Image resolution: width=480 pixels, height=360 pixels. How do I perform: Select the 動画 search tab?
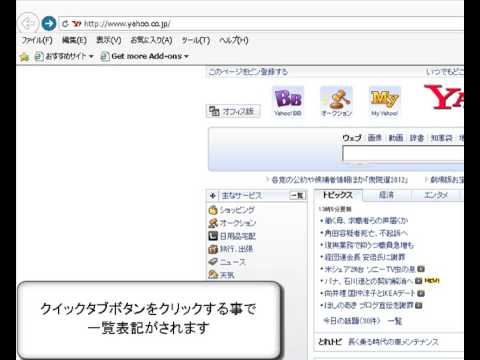click(x=396, y=138)
